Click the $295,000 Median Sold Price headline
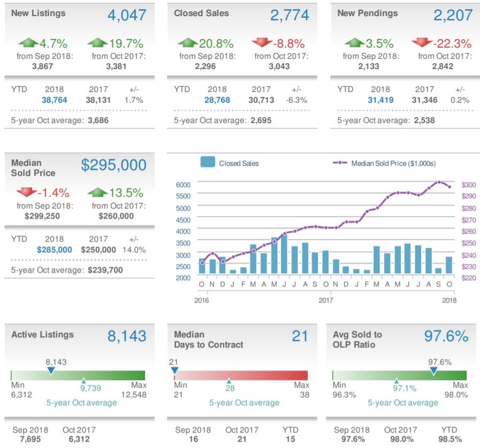The image size is (480, 448). [113, 165]
